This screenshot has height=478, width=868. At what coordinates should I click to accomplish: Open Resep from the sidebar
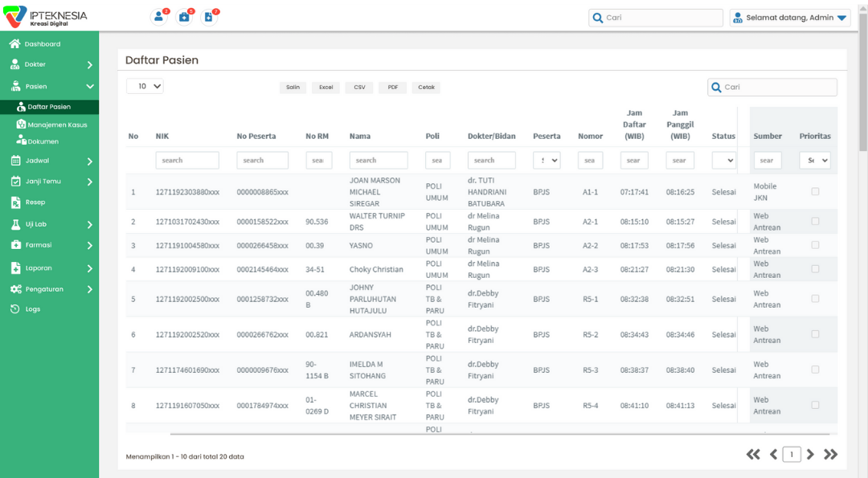pyautogui.click(x=35, y=202)
